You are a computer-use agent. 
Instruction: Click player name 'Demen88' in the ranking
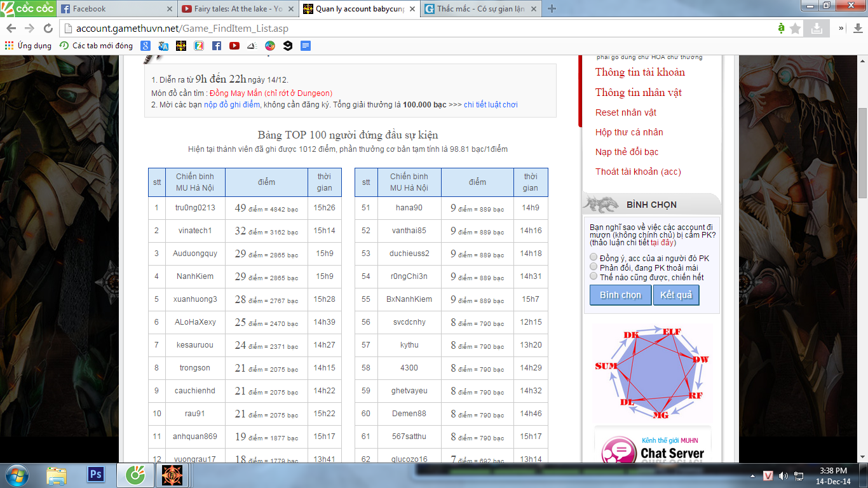(x=409, y=414)
